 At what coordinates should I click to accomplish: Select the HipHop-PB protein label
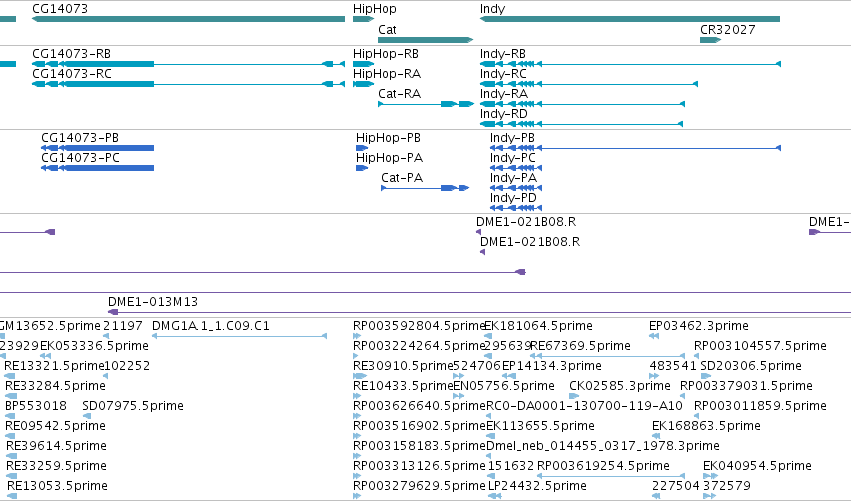click(388, 138)
